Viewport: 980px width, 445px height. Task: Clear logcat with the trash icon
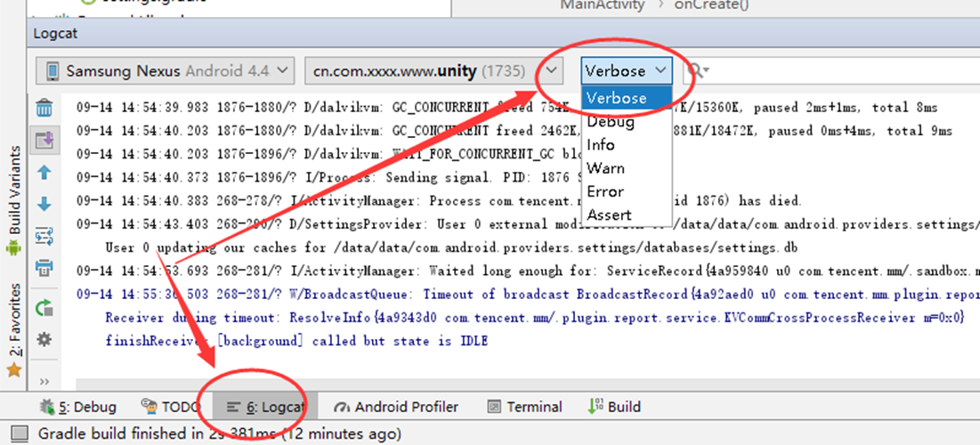click(45, 108)
